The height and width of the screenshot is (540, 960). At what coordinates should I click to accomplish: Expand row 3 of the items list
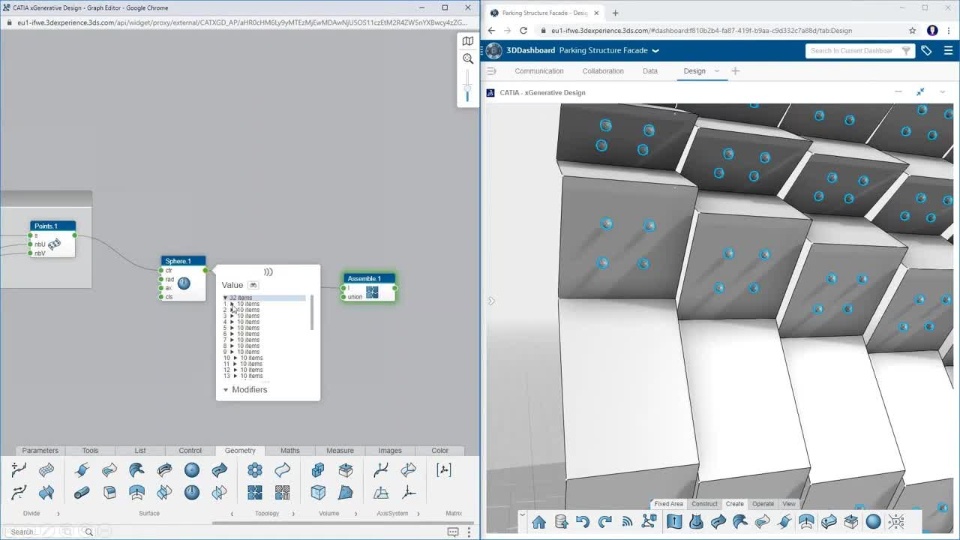(x=231, y=316)
